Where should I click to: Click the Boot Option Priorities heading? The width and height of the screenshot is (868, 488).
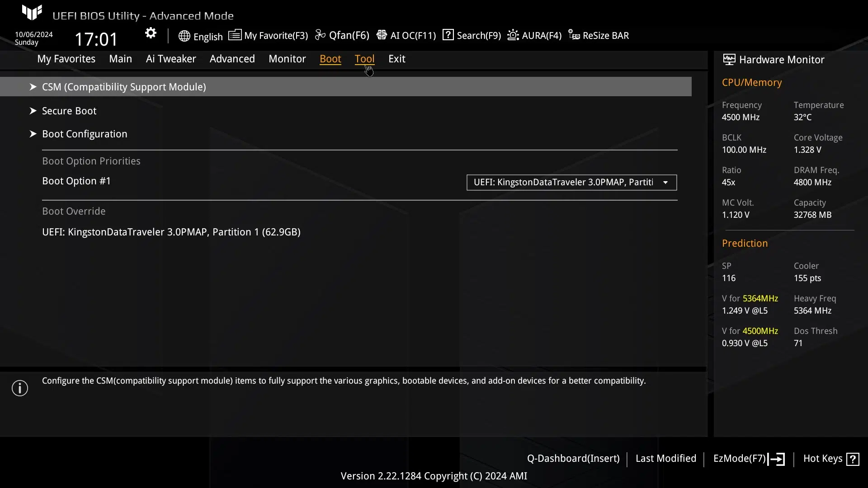(91, 161)
